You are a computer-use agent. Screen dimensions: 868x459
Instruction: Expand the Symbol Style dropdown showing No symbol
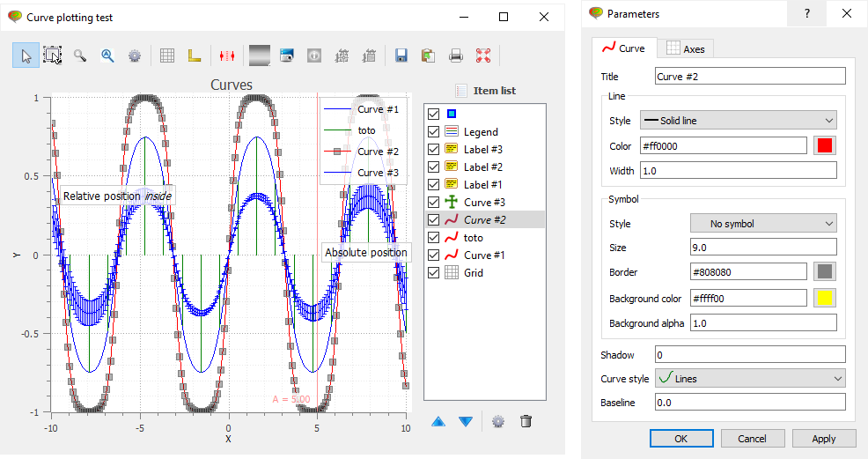[x=762, y=224]
